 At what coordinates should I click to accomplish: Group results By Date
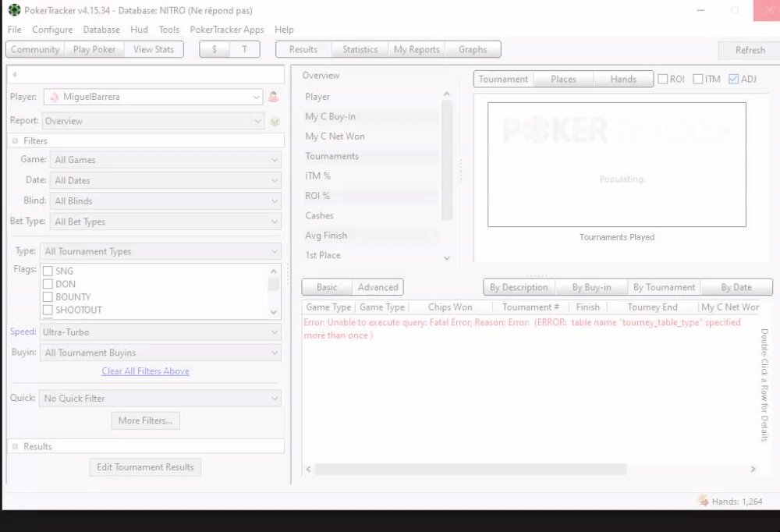click(x=736, y=287)
